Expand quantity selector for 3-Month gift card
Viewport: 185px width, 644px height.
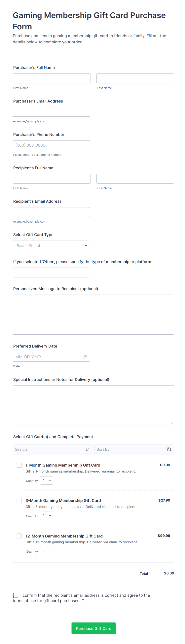click(47, 516)
